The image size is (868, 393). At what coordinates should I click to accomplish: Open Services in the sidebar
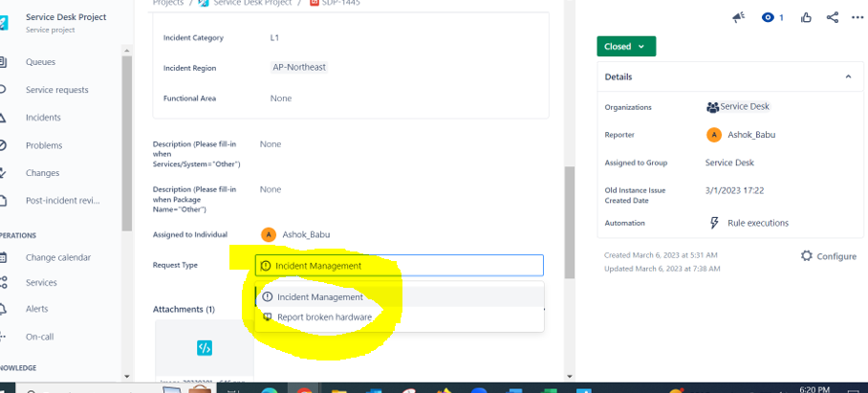tap(41, 282)
